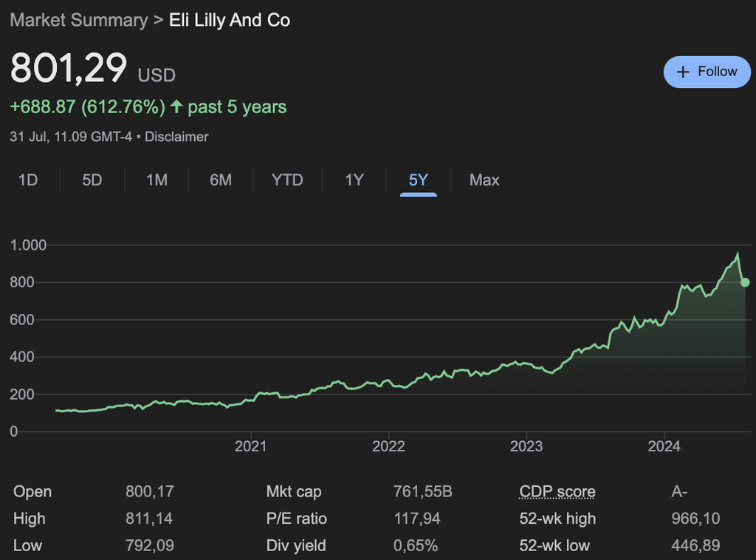Screen dimensions: 756x560
Task: Select the 1D time range tab
Action: click(x=28, y=180)
